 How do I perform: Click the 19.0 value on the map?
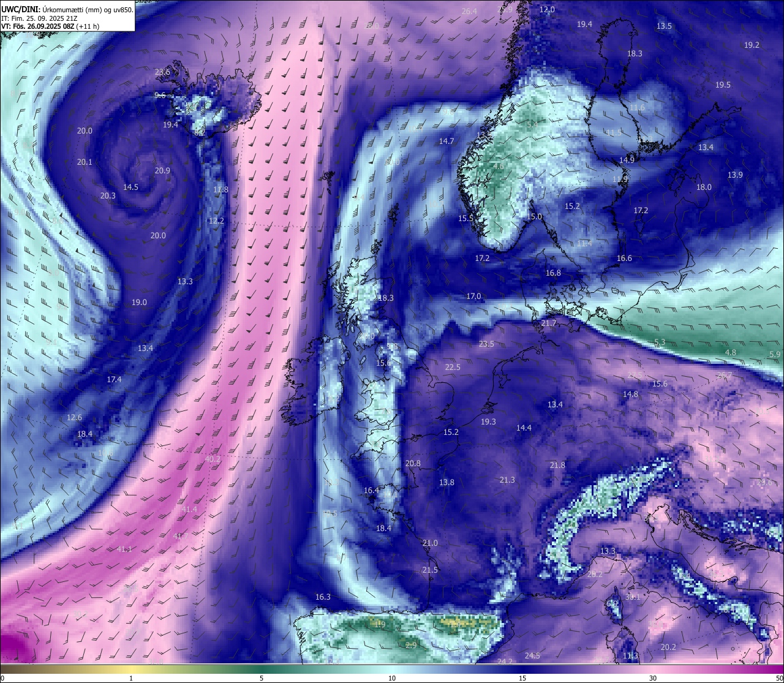139,302
